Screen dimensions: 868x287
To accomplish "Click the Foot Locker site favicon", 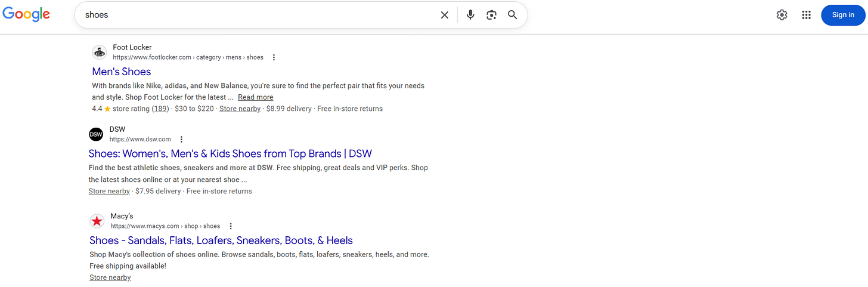I will tap(99, 52).
